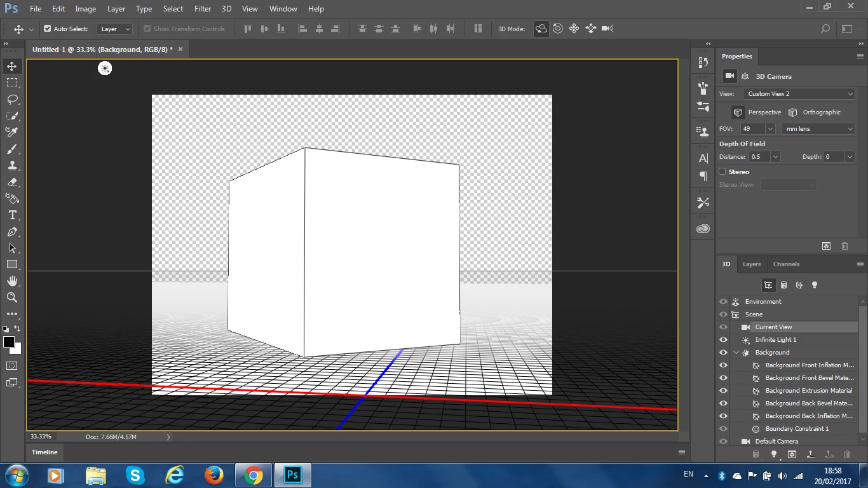Switch to the Layers tab
Image resolution: width=868 pixels, height=488 pixels.
[x=752, y=264]
